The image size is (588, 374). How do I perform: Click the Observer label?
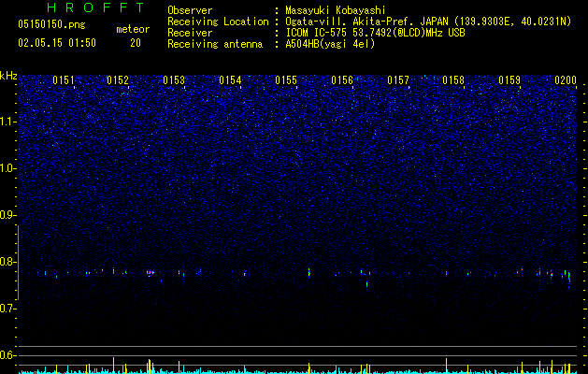tap(190, 10)
